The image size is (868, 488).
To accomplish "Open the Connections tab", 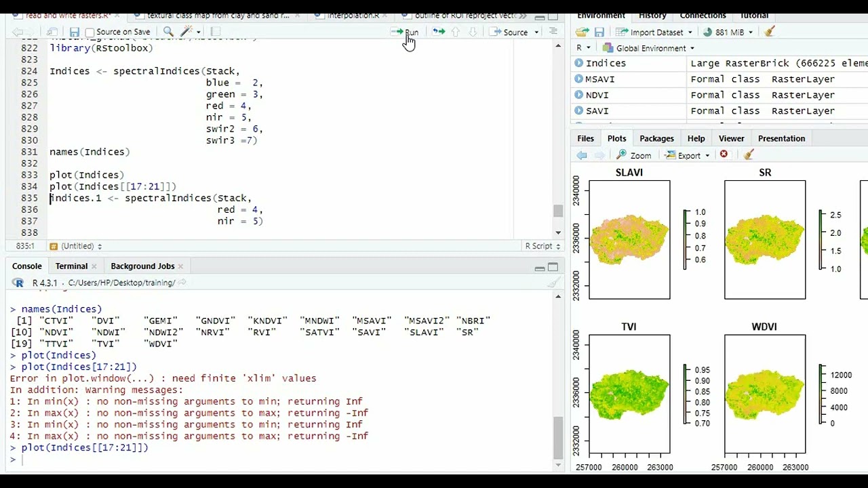I will (703, 15).
